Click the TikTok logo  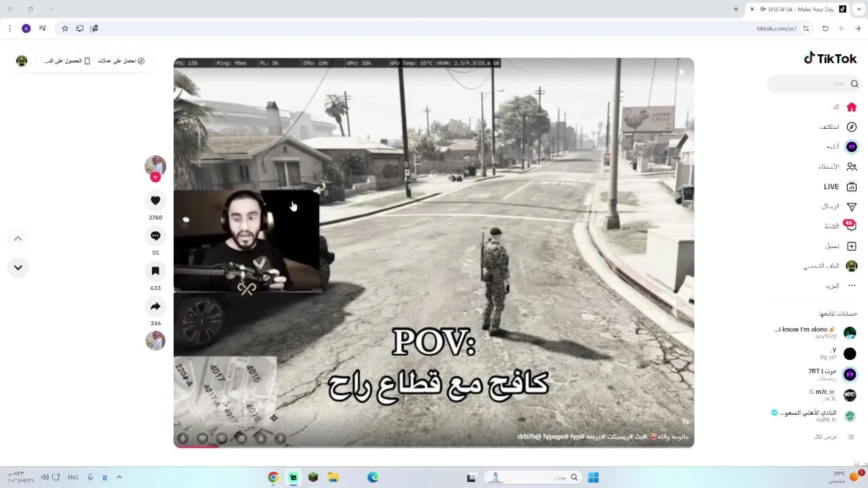pyautogui.click(x=830, y=59)
